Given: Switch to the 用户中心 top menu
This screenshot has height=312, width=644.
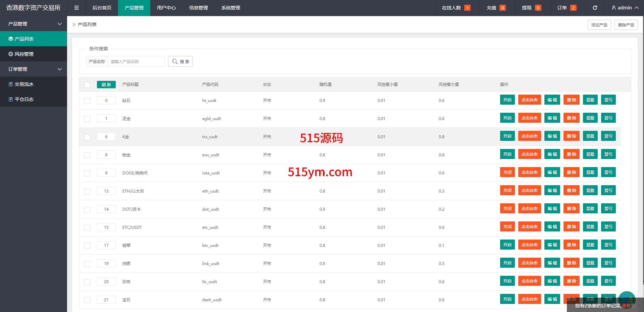Looking at the screenshot, I should click(x=166, y=8).
